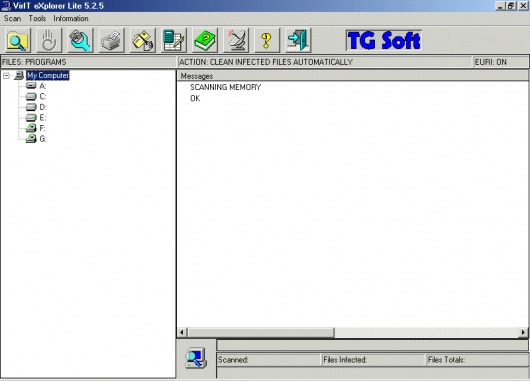Open settings via wrench tool icon
This screenshot has height=381, width=530.
point(80,41)
